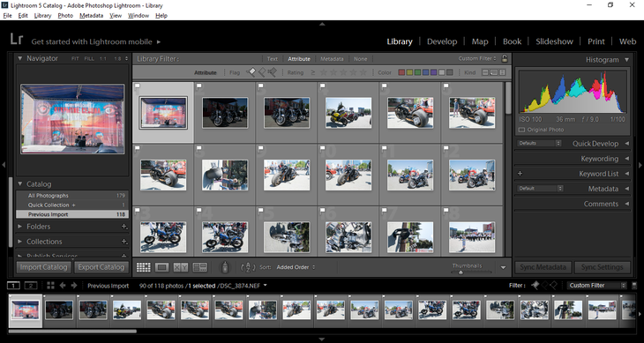
Task: Select the Metadata filter tab
Action: (332, 59)
